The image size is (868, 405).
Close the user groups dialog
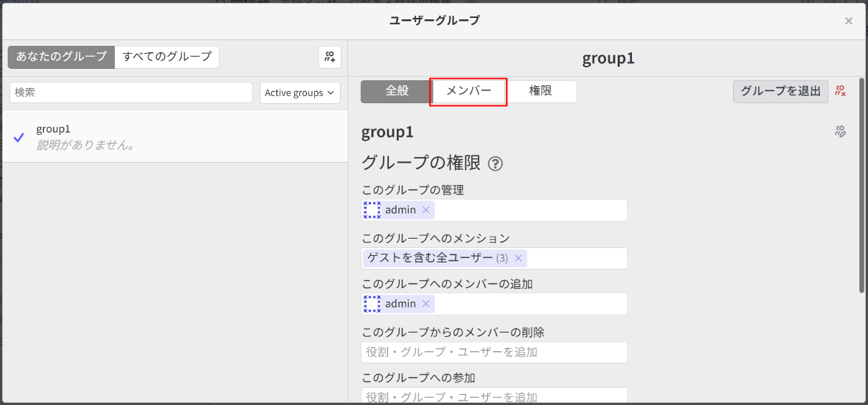pos(849,21)
